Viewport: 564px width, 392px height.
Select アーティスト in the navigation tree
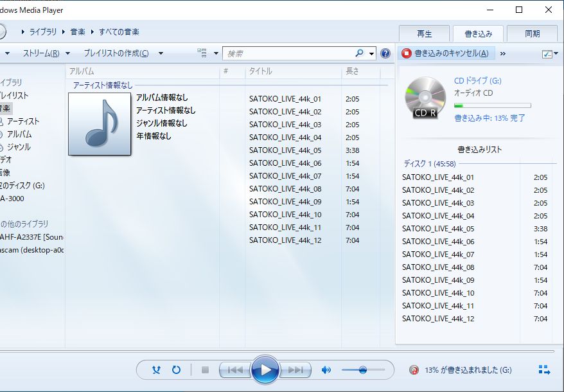(x=23, y=121)
